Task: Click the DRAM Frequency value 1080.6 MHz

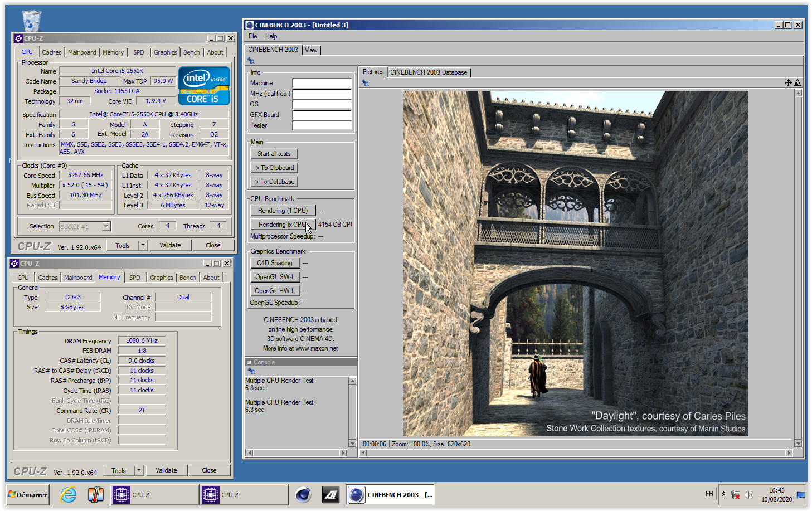Action: [142, 340]
